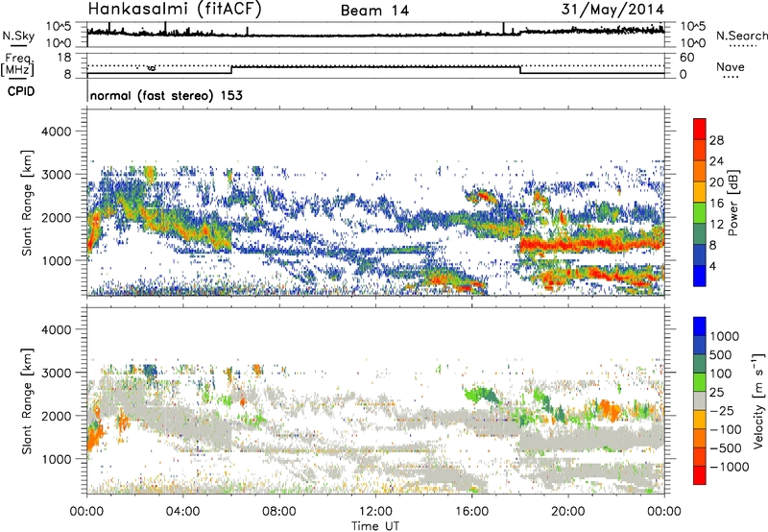Click the 04:00 time tick label
Screen dimensions: 768x532
[182, 512]
